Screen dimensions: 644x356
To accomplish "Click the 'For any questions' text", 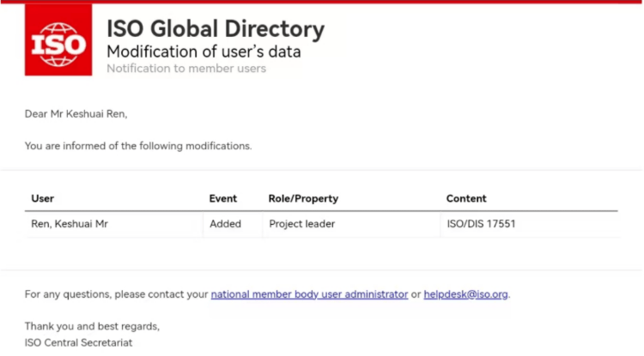I will [x=116, y=294].
